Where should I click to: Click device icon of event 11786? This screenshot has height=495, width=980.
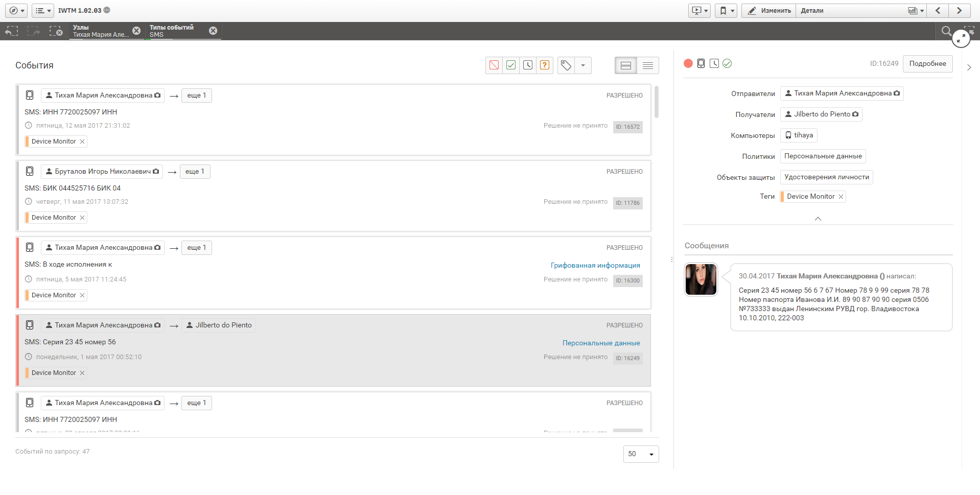pos(30,171)
